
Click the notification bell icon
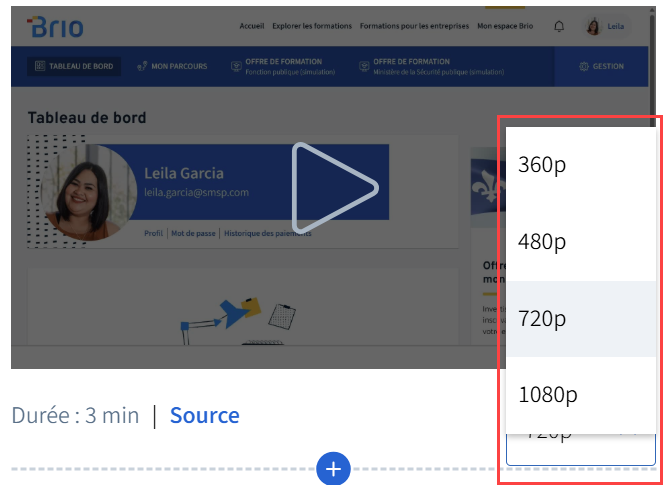(x=559, y=27)
